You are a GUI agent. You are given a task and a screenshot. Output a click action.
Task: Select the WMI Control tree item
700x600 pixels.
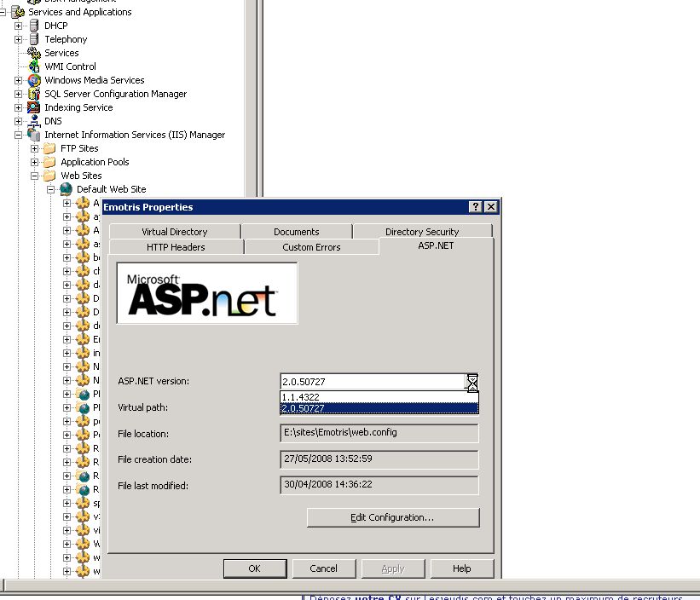pyautogui.click(x=70, y=66)
